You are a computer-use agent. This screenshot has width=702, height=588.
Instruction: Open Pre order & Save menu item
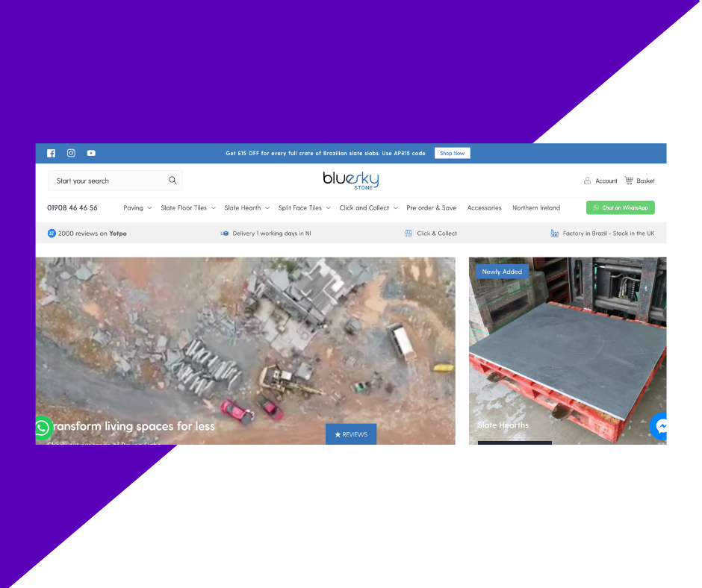click(x=432, y=207)
